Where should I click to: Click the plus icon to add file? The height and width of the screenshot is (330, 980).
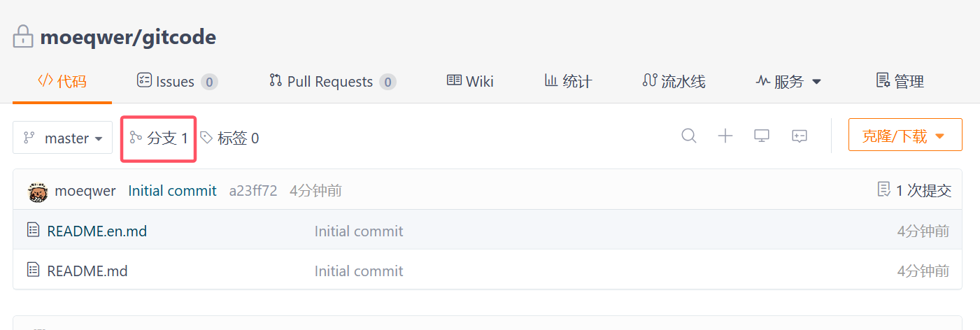725,136
